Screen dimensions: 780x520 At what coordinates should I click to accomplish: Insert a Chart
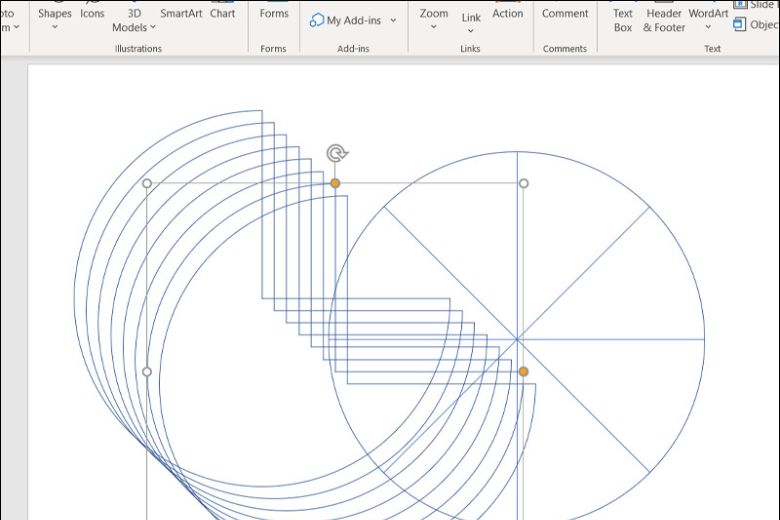(222, 13)
